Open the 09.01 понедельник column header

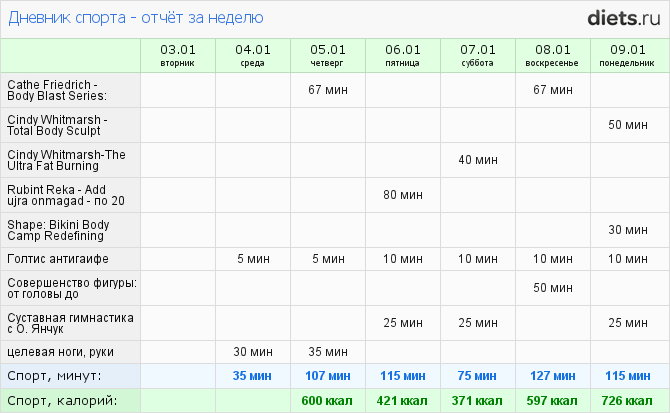point(628,55)
